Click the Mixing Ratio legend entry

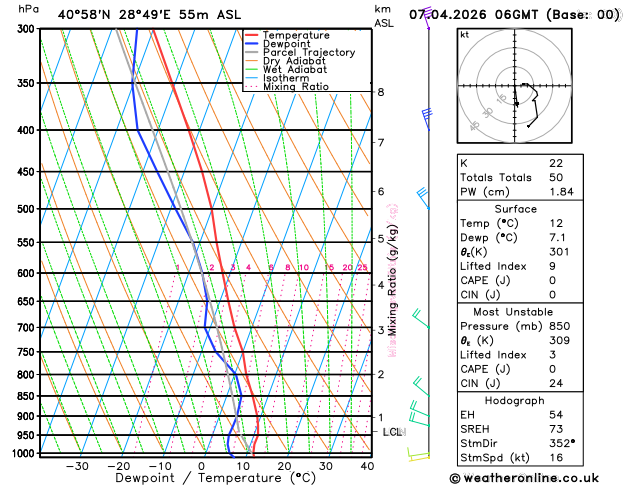(287, 87)
